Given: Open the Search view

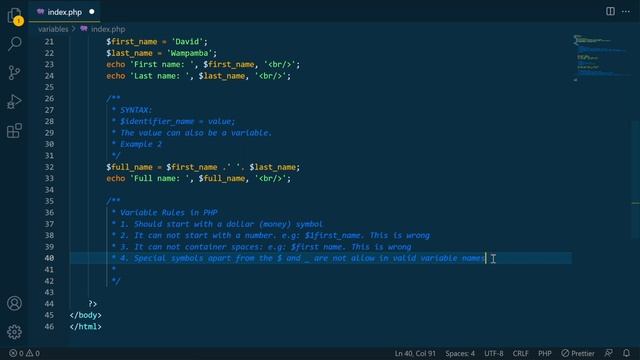Looking at the screenshot, I should [15, 43].
